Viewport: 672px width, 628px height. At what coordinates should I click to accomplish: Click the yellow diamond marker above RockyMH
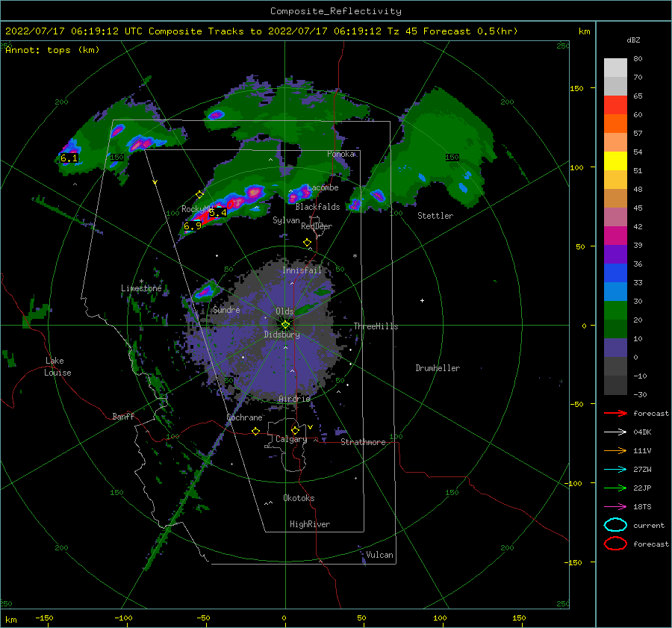(x=199, y=195)
